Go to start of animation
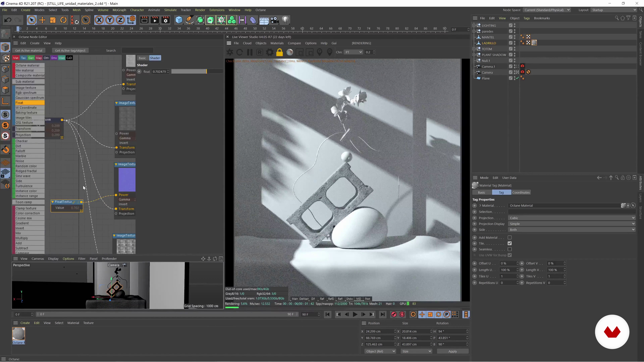Image resolution: width=644 pixels, height=362 pixels. tap(328, 315)
